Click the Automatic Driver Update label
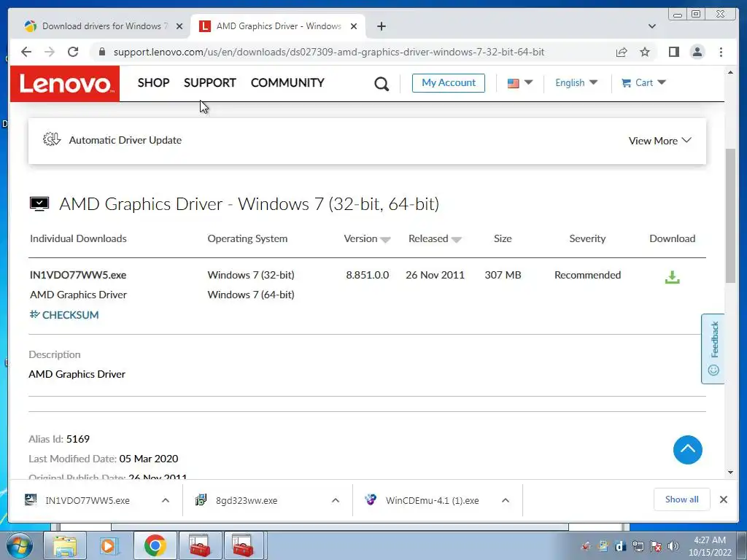Image resolution: width=747 pixels, height=560 pixels. (125, 140)
